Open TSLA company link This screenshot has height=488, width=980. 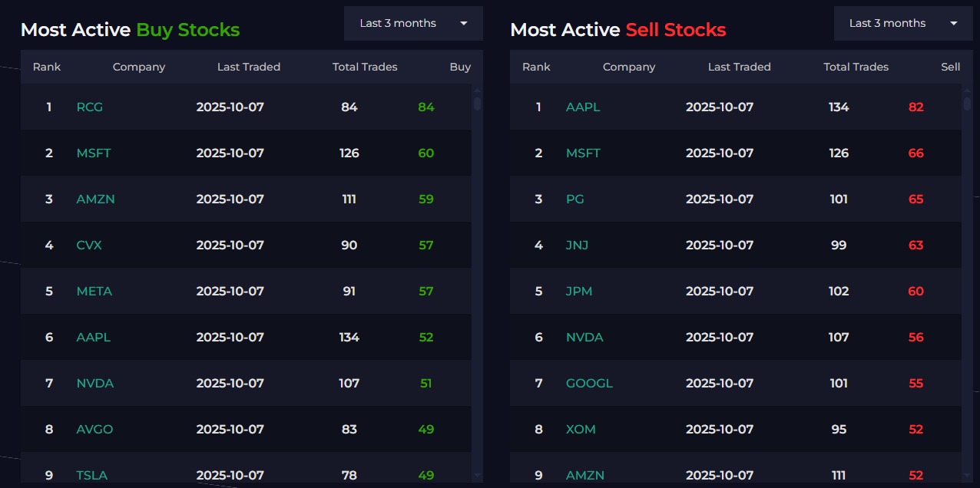point(92,475)
